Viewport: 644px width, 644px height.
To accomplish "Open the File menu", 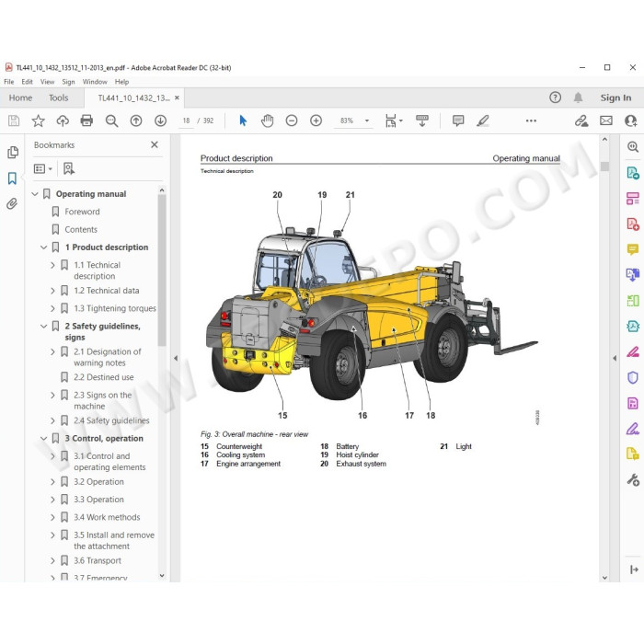I will coord(9,82).
